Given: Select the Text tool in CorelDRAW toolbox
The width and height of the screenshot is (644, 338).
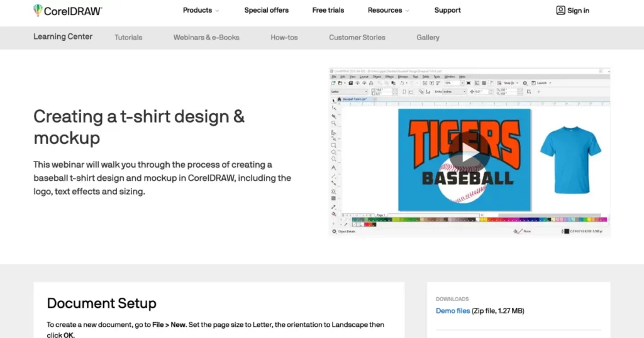Looking at the screenshot, I should [333, 168].
